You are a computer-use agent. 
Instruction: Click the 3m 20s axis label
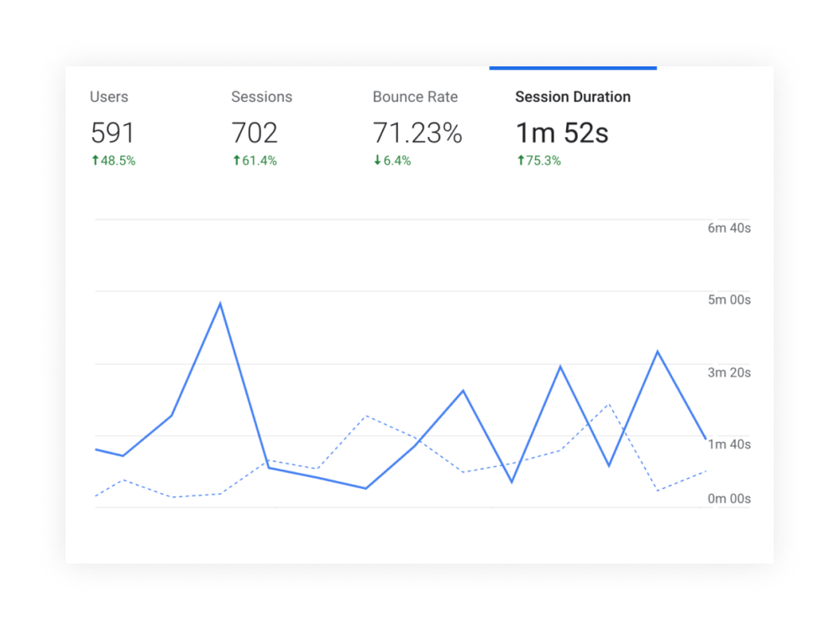[728, 372]
